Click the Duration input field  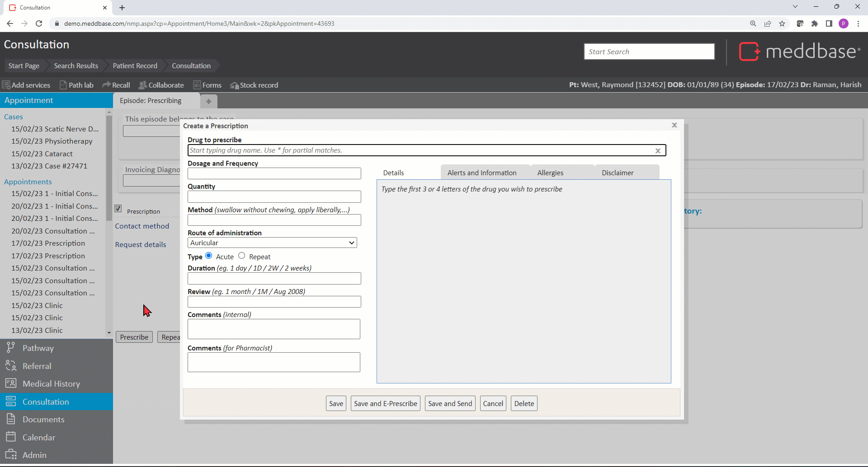[274, 278]
